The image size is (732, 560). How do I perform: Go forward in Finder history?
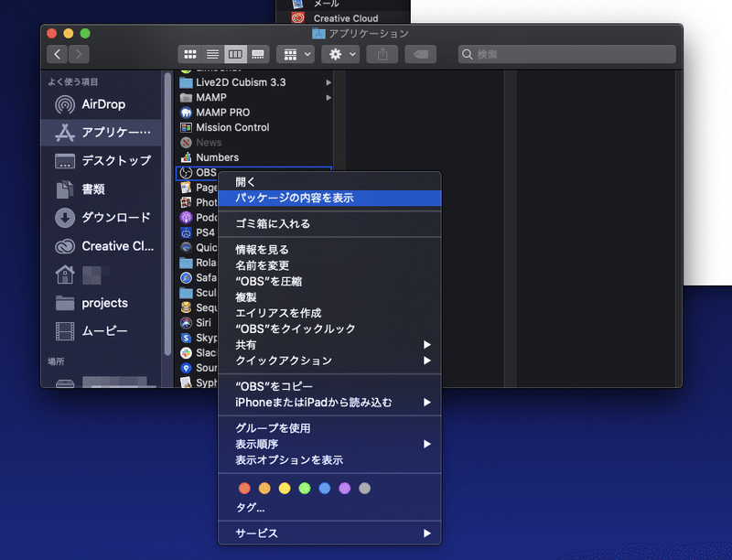click(x=79, y=55)
